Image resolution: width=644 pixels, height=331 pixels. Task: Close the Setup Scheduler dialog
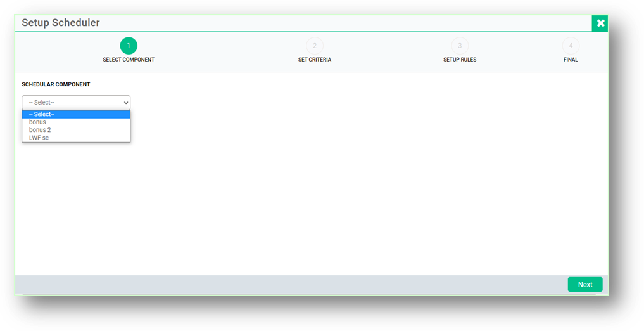[x=600, y=23]
